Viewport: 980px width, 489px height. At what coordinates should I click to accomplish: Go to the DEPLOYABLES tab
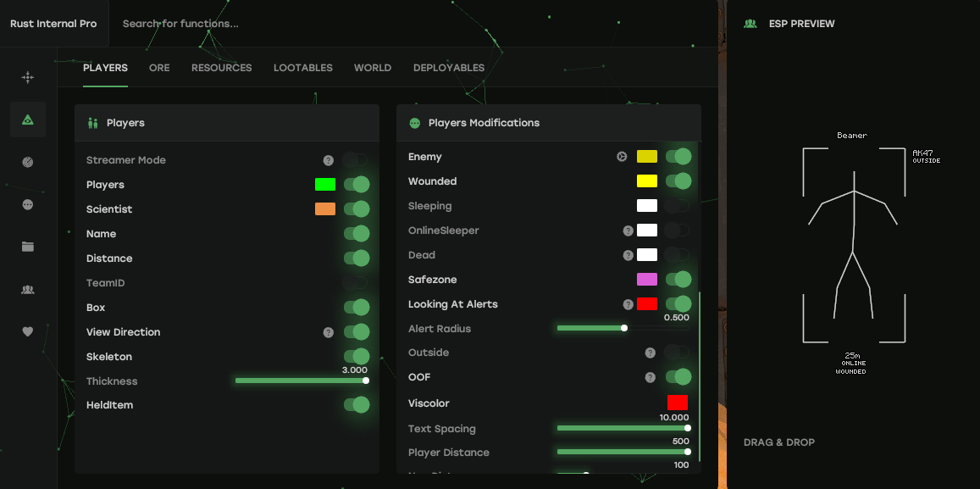click(x=449, y=68)
